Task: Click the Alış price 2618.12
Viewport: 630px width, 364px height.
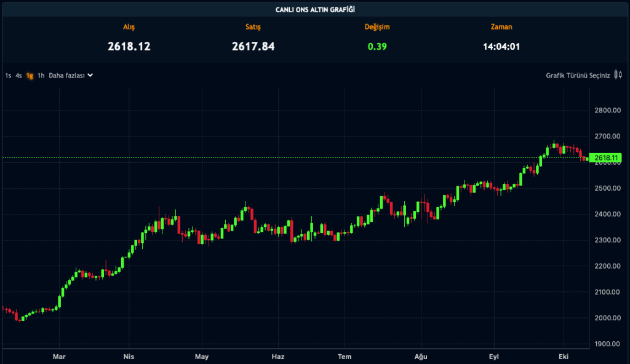Action: point(129,47)
